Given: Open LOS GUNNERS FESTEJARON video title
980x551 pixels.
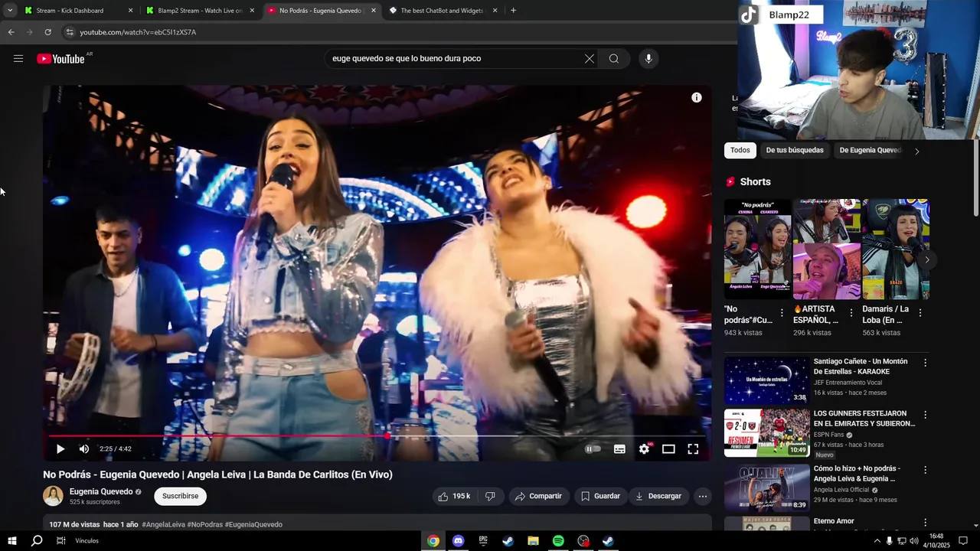Looking at the screenshot, I should pyautogui.click(x=864, y=419).
